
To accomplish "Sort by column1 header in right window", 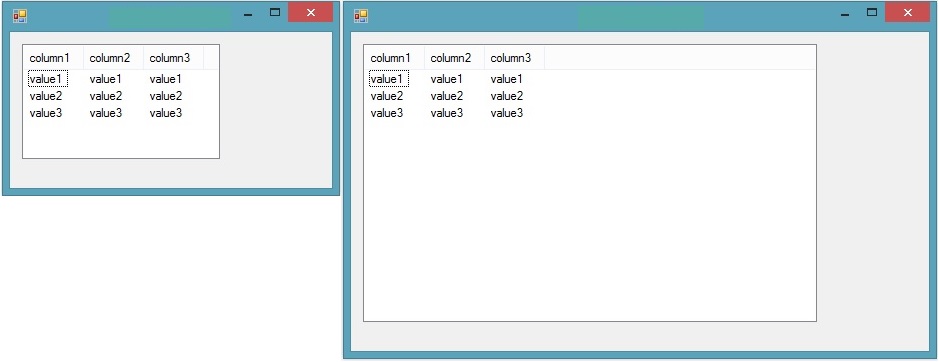I will (394, 58).
